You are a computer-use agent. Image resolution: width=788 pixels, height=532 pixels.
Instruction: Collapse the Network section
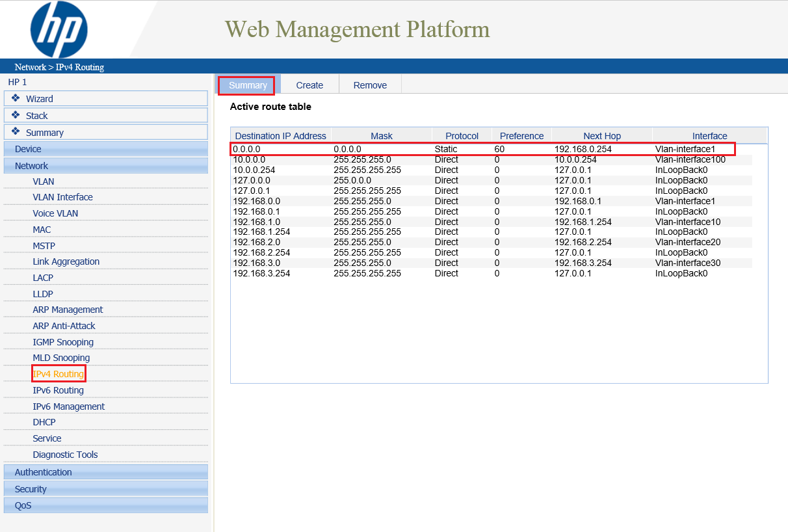click(106, 166)
